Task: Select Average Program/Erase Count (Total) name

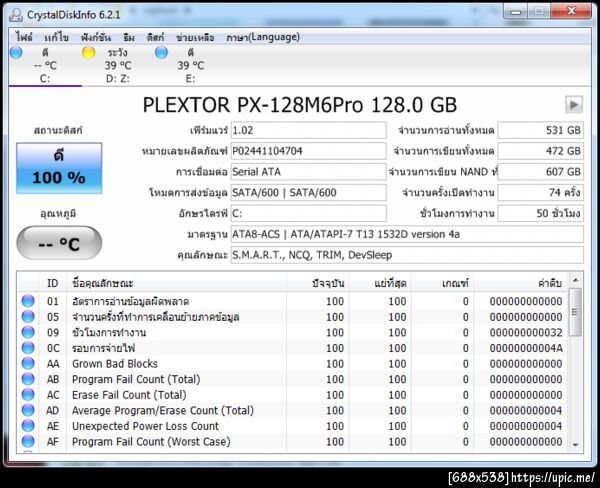Action: tap(163, 411)
